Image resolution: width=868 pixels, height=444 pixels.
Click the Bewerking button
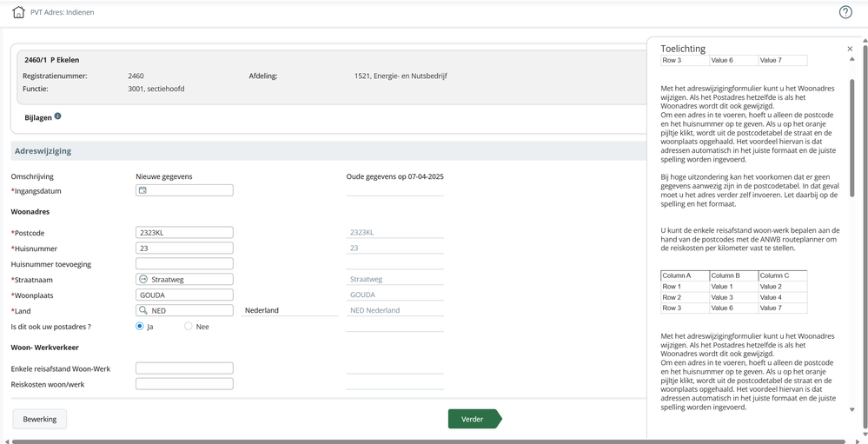coord(40,419)
